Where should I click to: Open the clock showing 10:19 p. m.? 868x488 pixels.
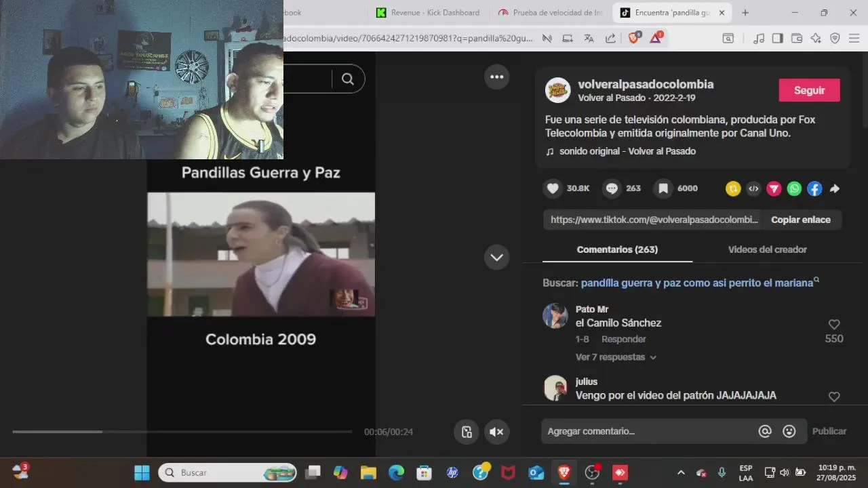point(836,472)
